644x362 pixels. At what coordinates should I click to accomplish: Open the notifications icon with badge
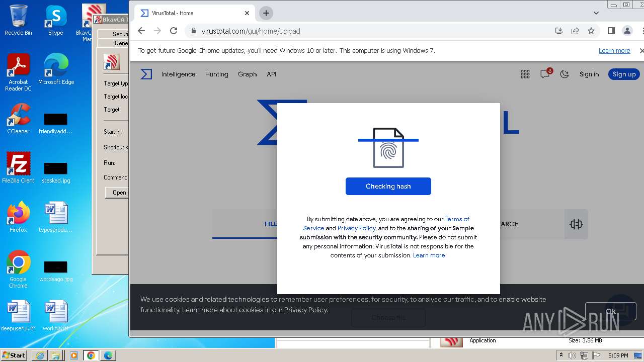coord(545,74)
